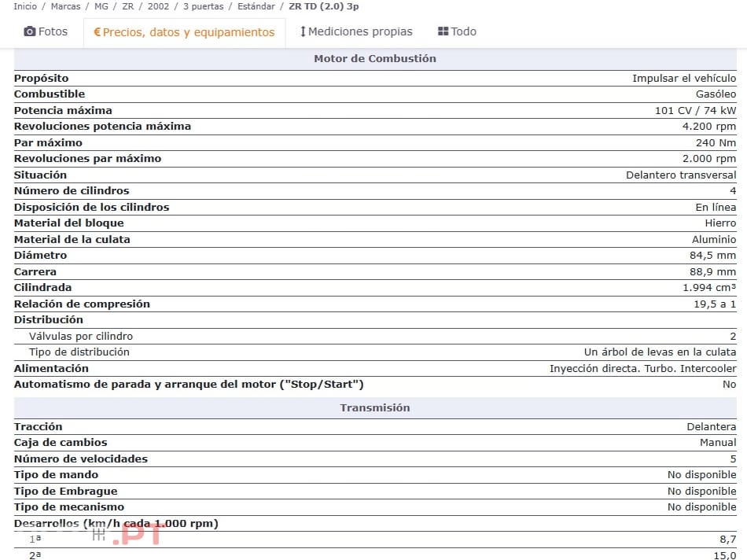Open Estándar breadcrumb link
This screenshot has height=560, width=747.
point(256,6)
